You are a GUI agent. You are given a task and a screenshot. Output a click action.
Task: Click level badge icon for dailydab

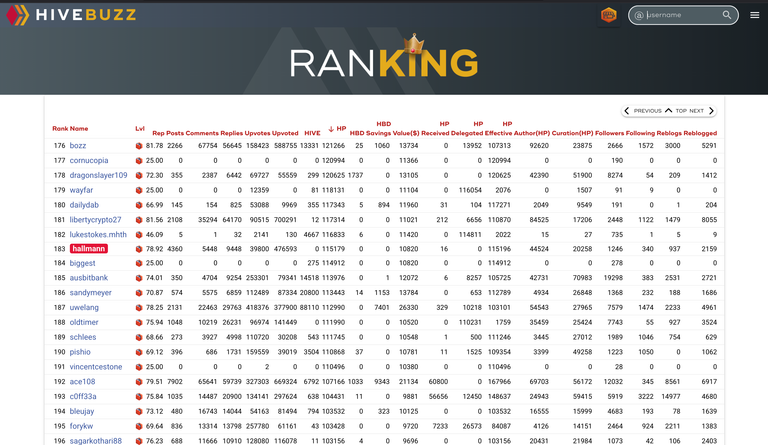click(x=139, y=205)
